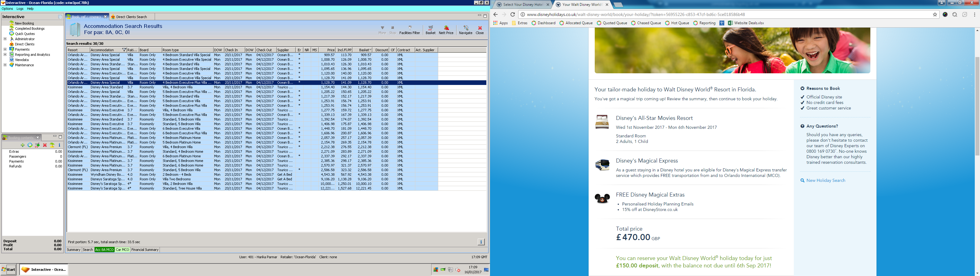
Task: Expand the Payments tree node
Action: pos(5,49)
